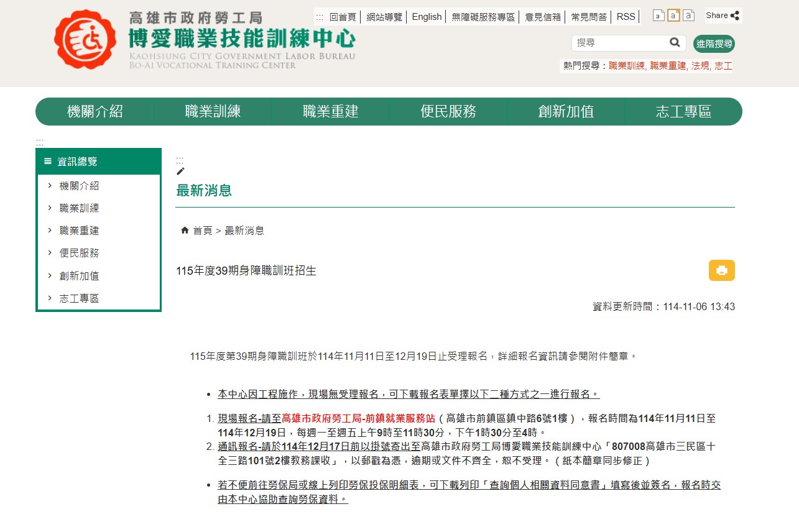Select the medium font size icon
This screenshot has width=799, height=532.
pos(673,16)
